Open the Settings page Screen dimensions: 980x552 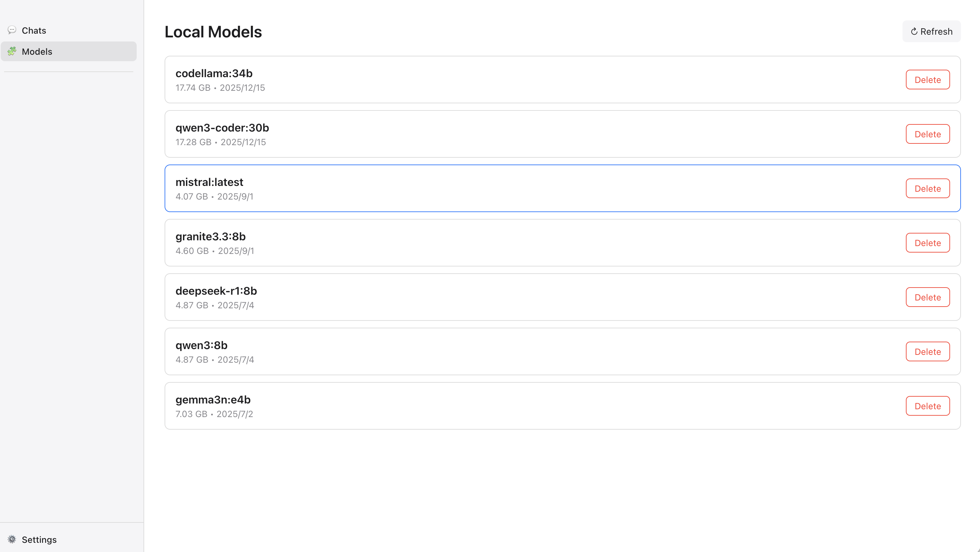[39, 539]
